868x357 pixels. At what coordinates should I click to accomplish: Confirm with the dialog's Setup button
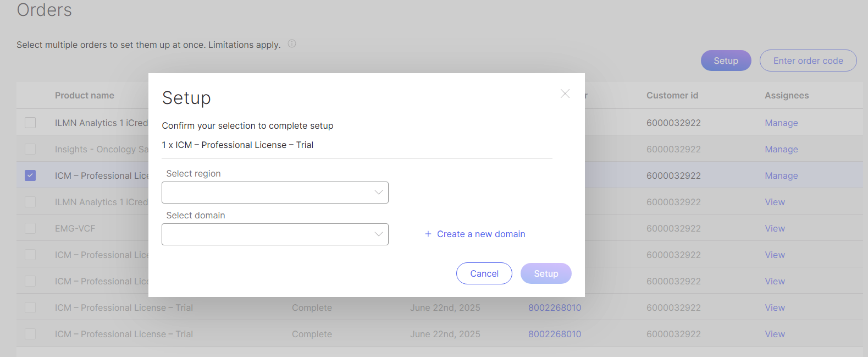(545, 273)
